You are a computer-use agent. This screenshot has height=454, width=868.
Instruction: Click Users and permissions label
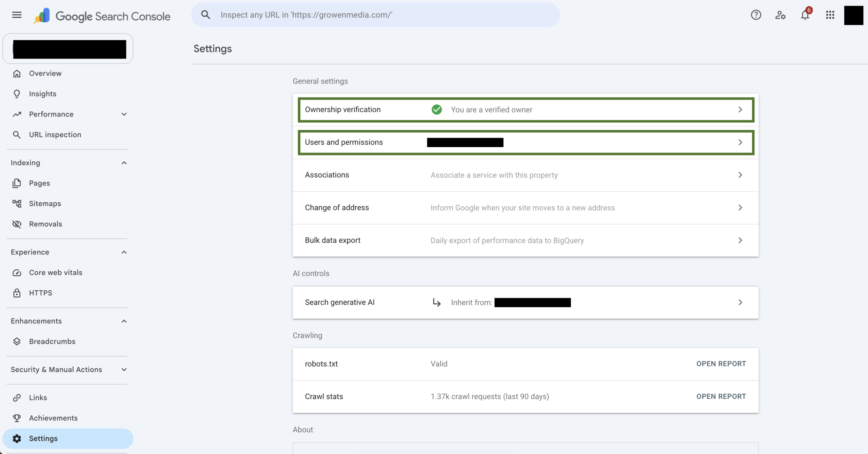(x=344, y=142)
